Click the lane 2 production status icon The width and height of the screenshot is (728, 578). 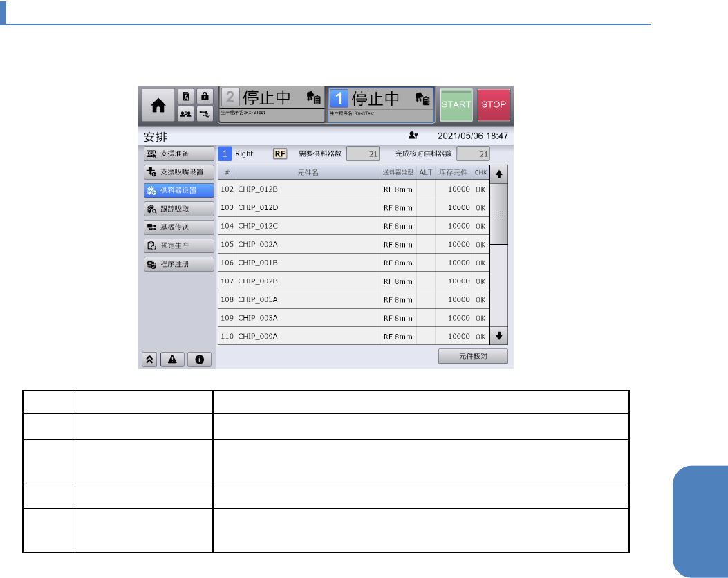click(x=314, y=97)
